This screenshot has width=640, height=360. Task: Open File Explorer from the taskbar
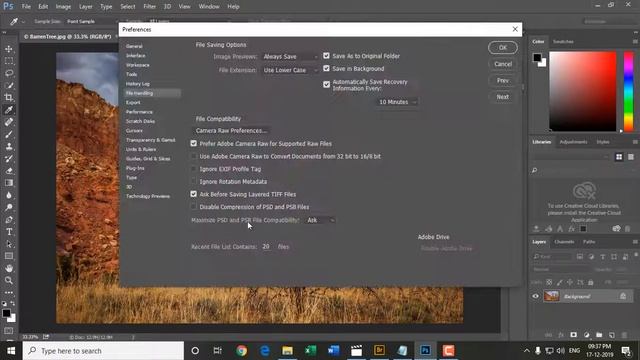pos(287,351)
